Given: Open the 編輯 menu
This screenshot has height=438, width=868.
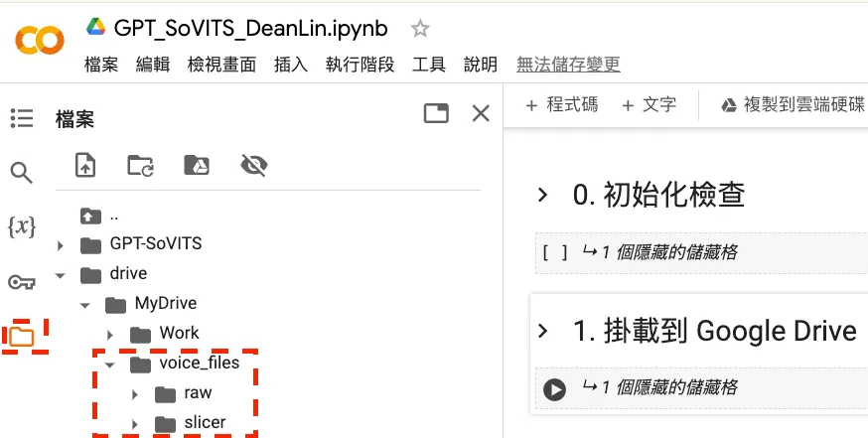Looking at the screenshot, I should click(153, 65).
